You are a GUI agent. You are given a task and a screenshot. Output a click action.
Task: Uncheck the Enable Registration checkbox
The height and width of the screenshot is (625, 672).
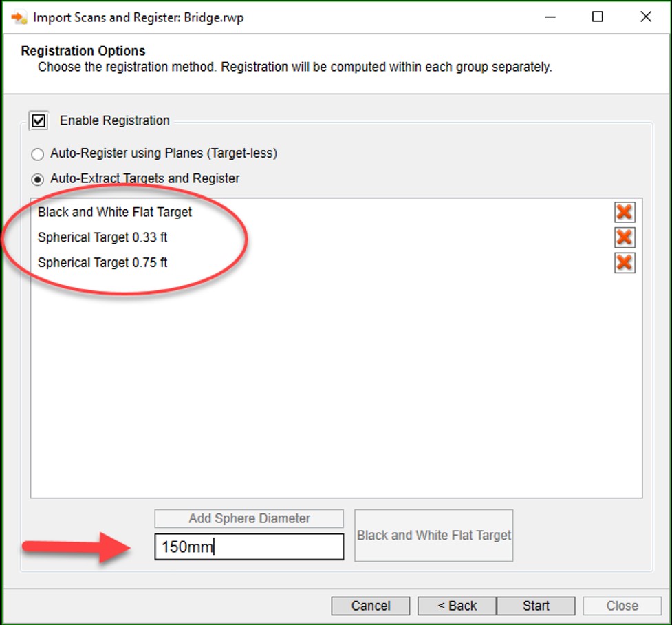[x=39, y=120]
